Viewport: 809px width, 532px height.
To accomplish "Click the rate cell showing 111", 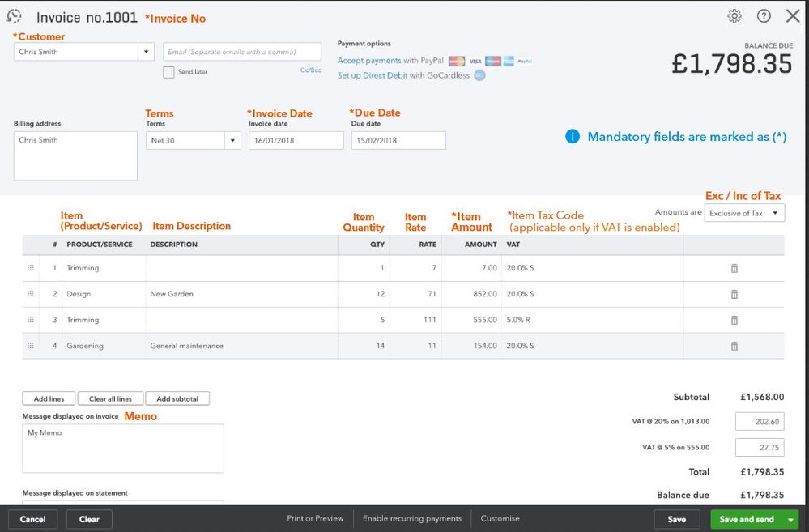I will pyautogui.click(x=415, y=320).
